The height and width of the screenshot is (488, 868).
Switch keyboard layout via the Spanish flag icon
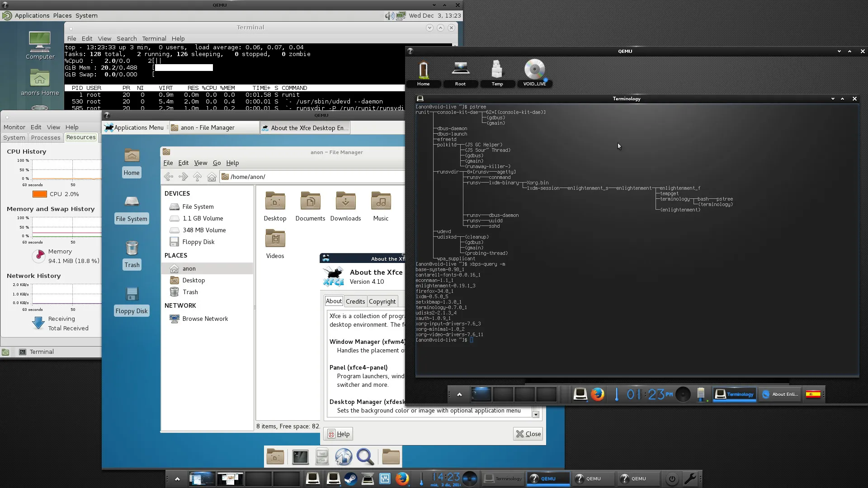click(813, 394)
